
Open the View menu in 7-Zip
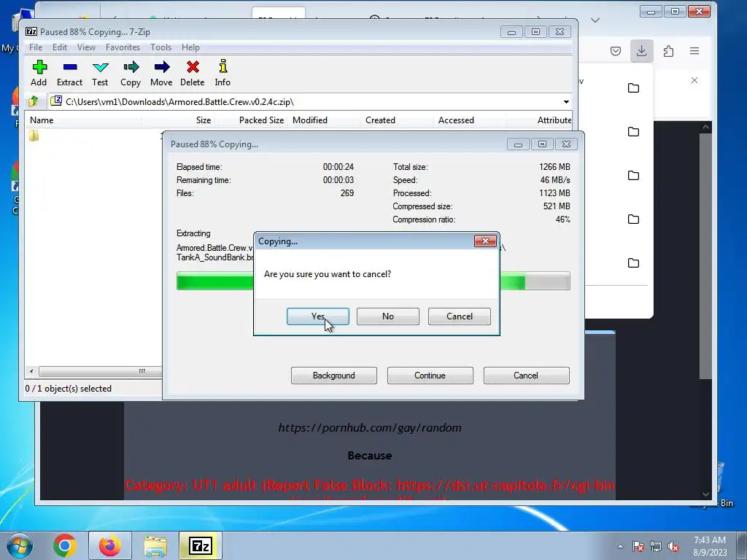tap(86, 47)
